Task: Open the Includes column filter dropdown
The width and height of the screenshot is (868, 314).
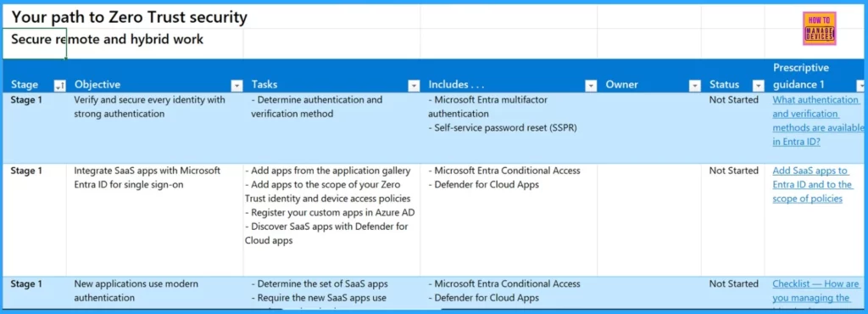Action: pyautogui.click(x=591, y=85)
